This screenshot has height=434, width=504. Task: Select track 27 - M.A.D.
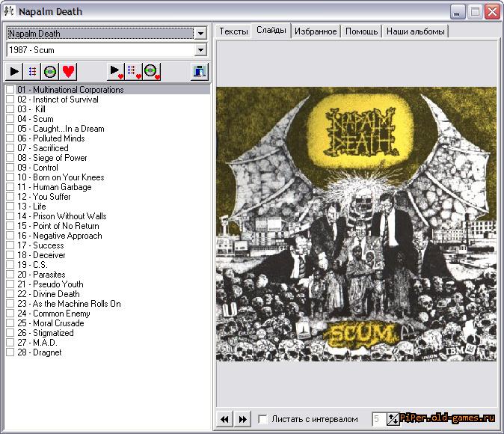tap(37, 343)
